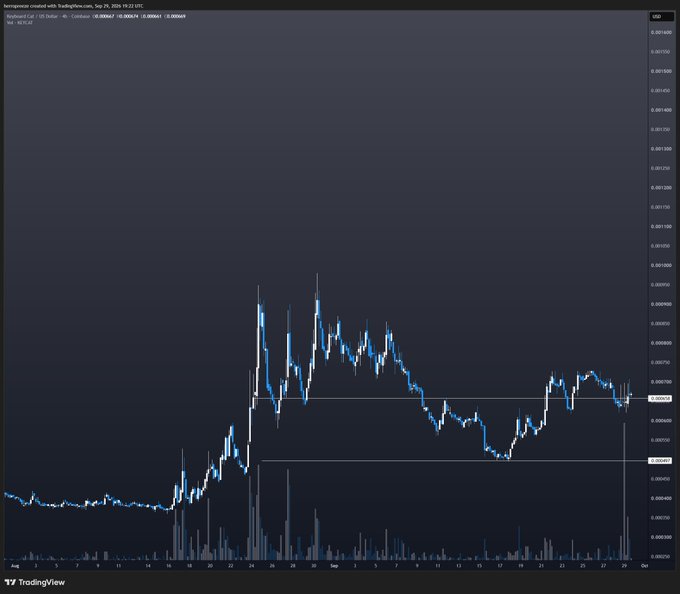Screen dimensions: 680x594
Task: Click the 0.001600 price axis label
Action: (661, 33)
